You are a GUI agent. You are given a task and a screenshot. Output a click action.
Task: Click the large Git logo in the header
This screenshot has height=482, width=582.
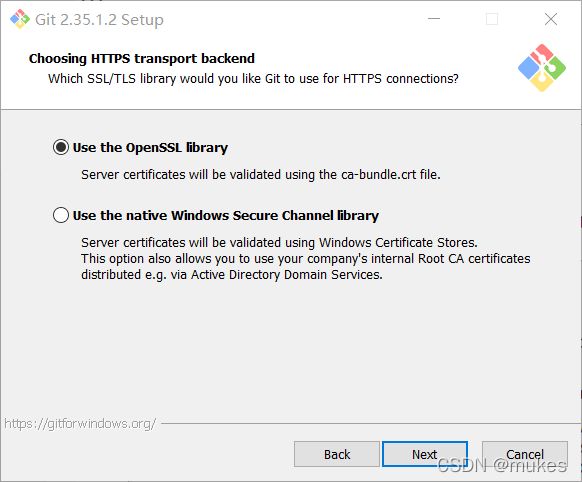pyautogui.click(x=542, y=68)
